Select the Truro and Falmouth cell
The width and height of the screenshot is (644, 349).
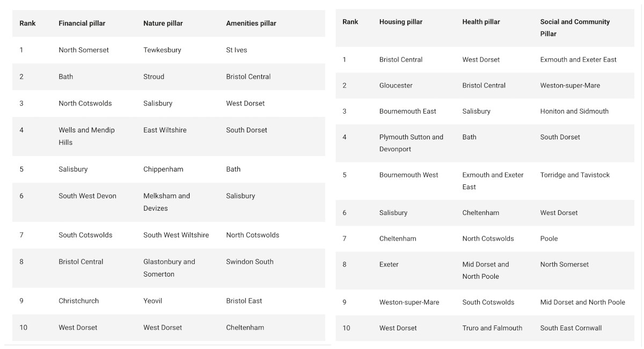(x=492, y=328)
